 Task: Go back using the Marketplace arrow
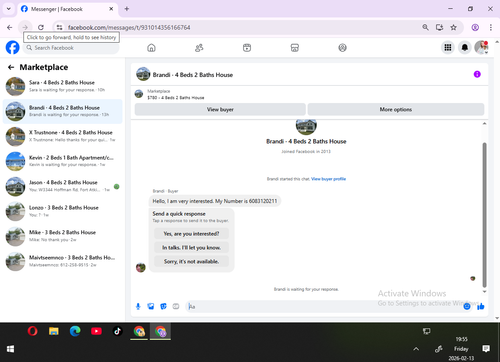(x=11, y=67)
